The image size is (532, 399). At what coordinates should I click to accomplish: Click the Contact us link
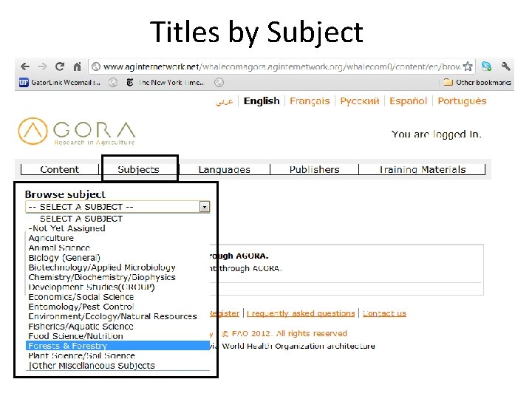tap(384, 313)
